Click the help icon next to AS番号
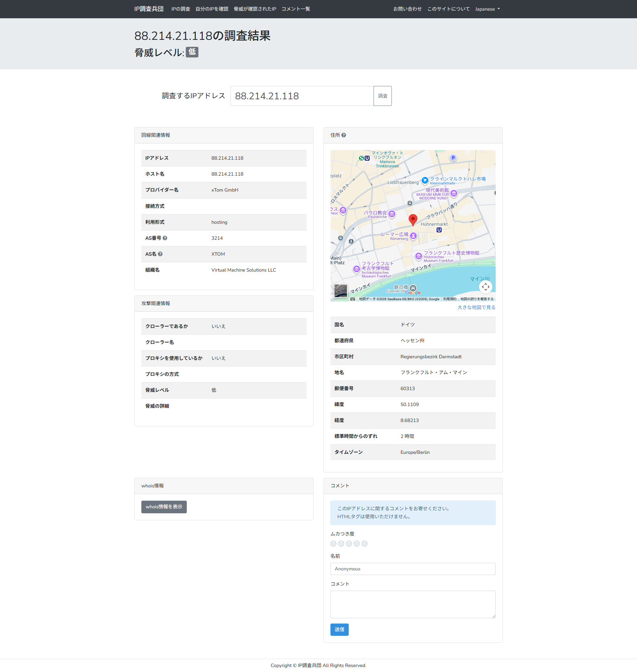The height and width of the screenshot is (672, 637). (165, 238)
